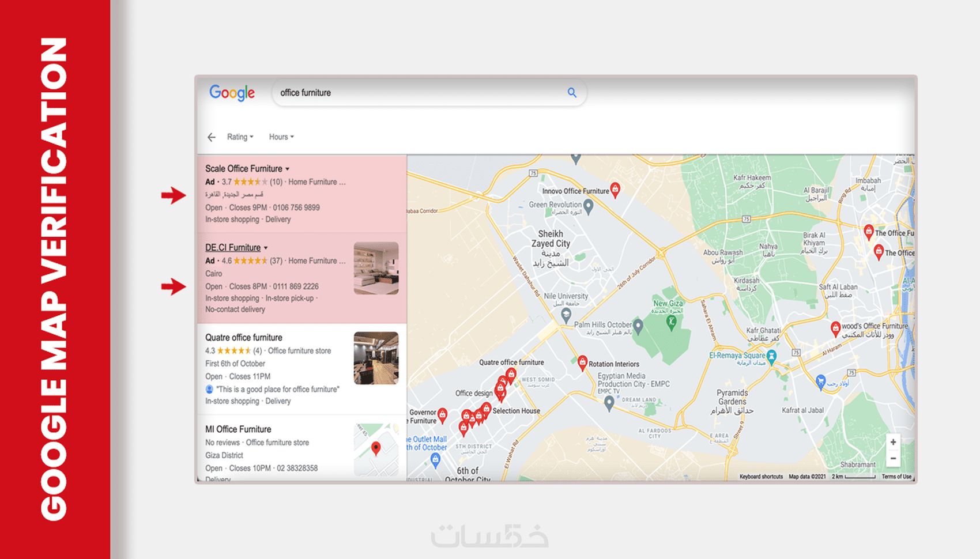Viewport: 980px width, 559px height.
Task: Open the Scale Office Furniture ad listing
Action: pos(301,194)
